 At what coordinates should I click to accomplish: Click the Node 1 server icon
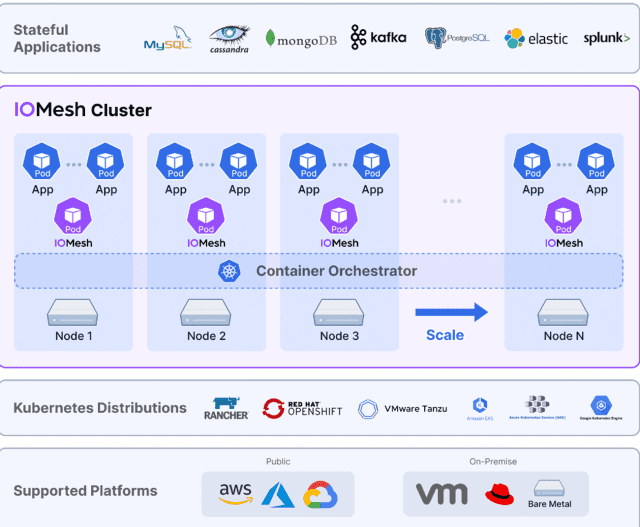tap(73, 312)
